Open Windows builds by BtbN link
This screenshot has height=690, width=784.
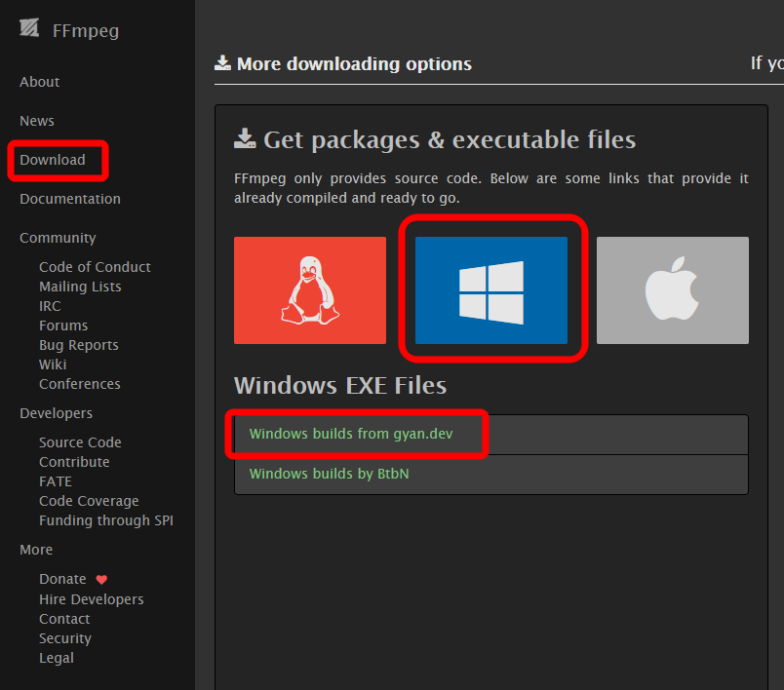click(x=329, y=474)
